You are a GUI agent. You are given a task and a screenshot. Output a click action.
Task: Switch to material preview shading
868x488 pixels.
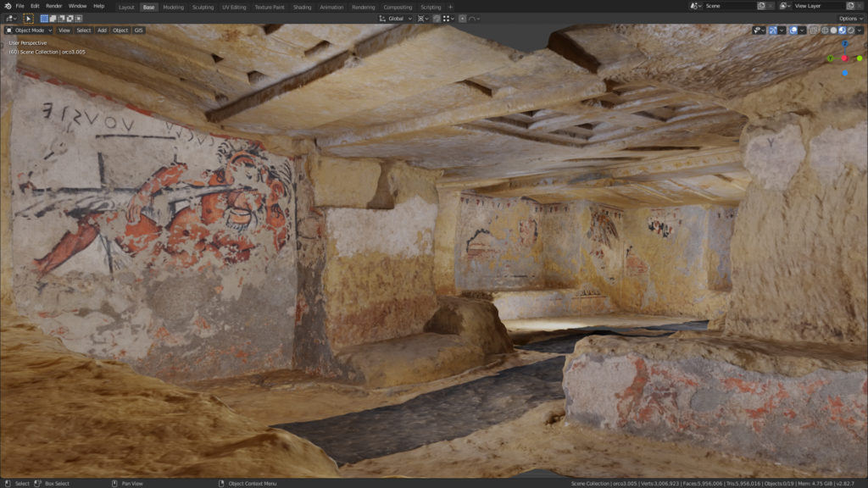(x=842, y=30)
